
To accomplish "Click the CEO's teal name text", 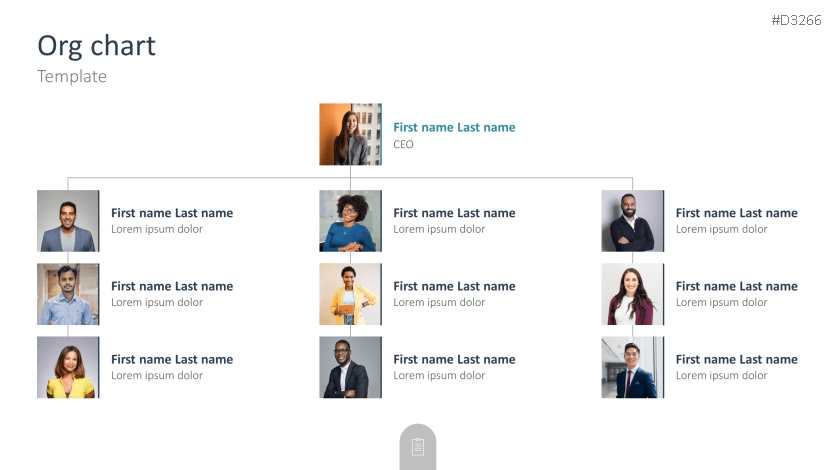I will [454, 127].
